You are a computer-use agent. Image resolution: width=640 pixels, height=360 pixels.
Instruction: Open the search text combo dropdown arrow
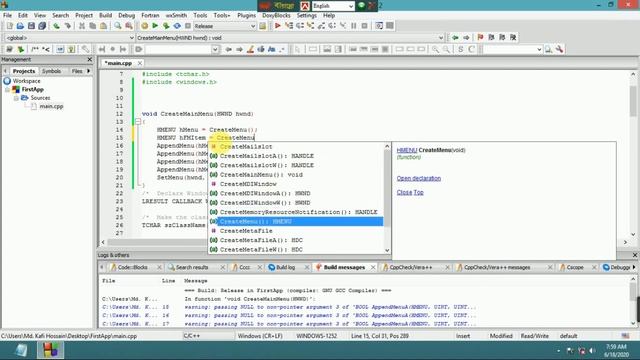click(x=215, y=49)
